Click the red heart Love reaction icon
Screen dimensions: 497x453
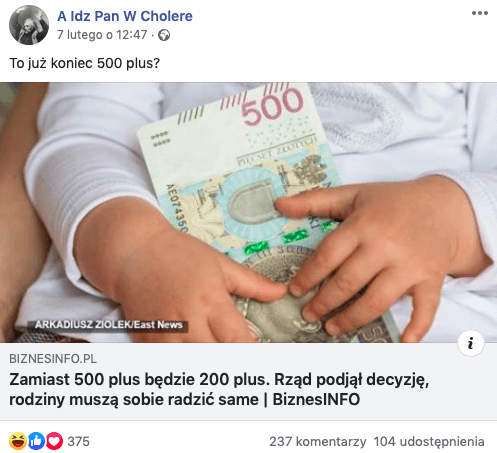(x=54, y=441)
